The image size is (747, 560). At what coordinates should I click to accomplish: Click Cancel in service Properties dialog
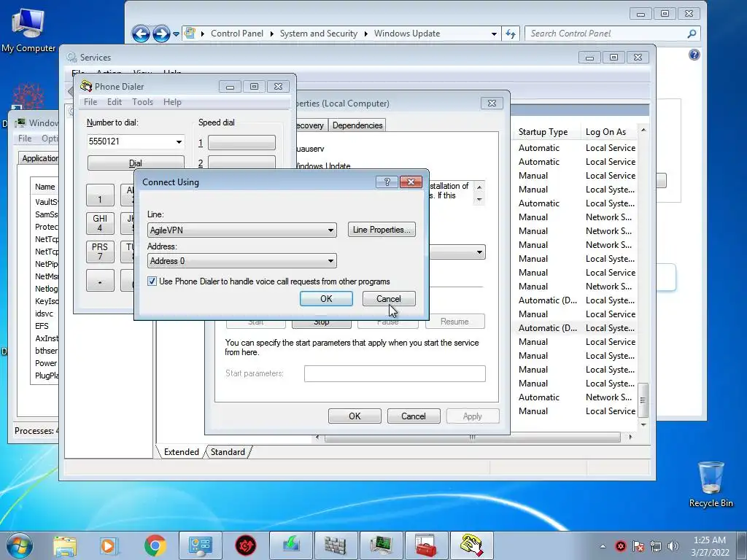[x=413, y=416]
